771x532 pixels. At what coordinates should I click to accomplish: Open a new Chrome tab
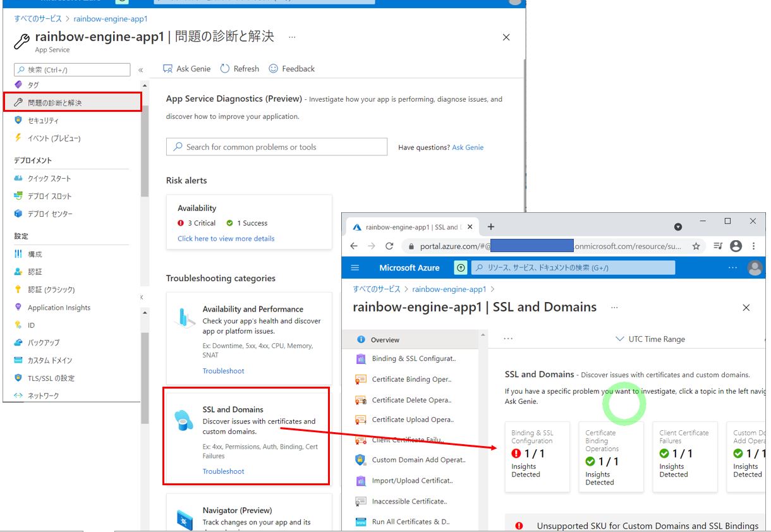pos(491,227)
